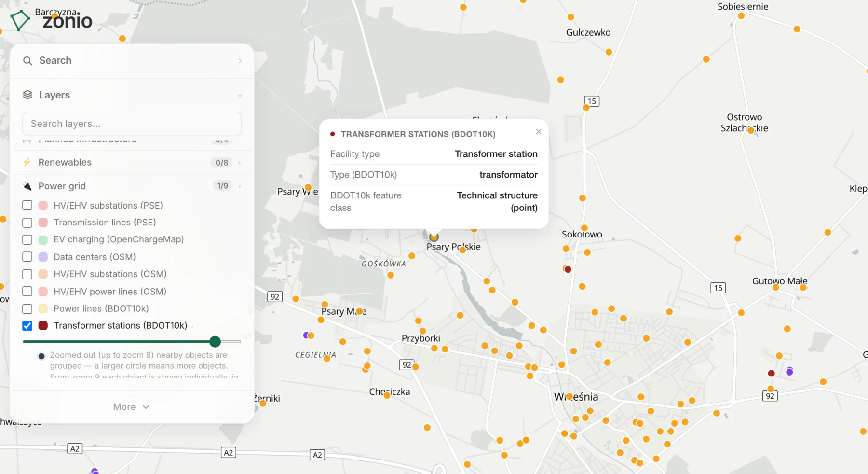Open the Search row chevron

pos(240,61)
